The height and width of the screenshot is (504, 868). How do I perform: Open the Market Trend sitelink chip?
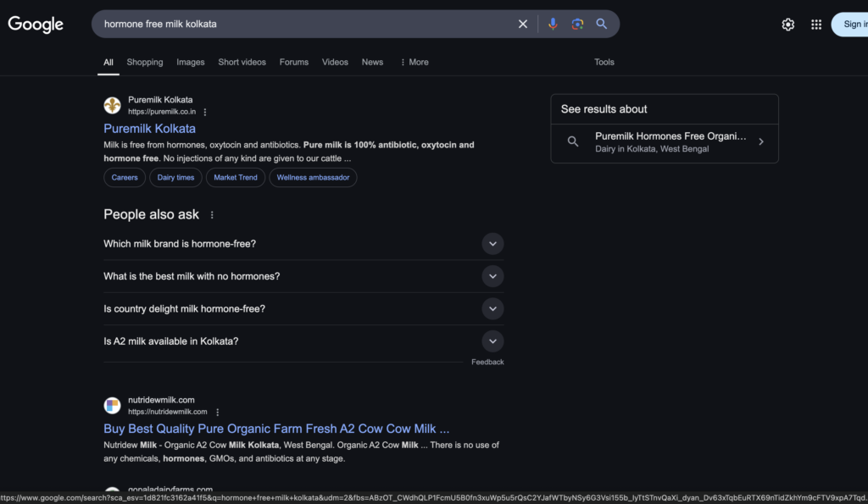coord(236,178)
